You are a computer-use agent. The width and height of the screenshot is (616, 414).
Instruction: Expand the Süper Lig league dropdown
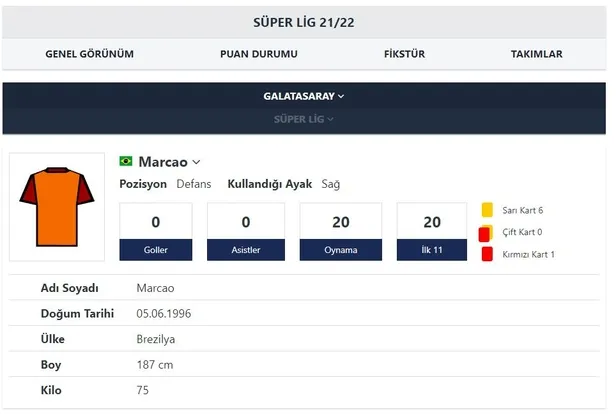304,119
